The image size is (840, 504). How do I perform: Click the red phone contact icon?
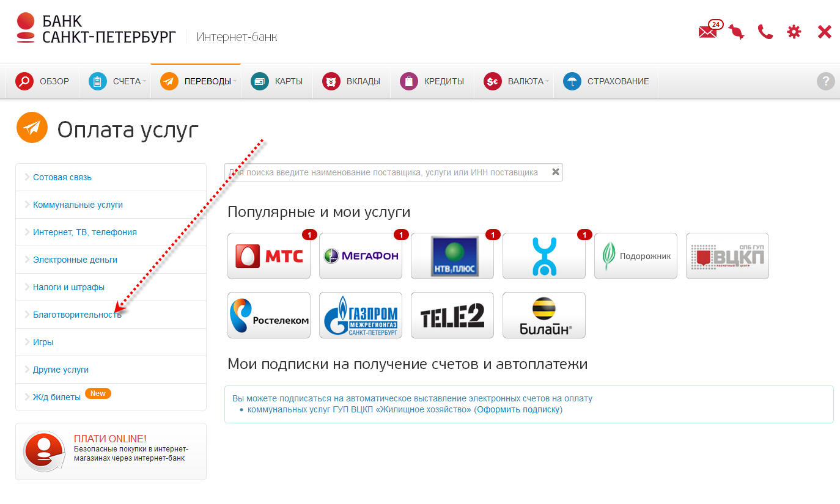click(765, 32)
